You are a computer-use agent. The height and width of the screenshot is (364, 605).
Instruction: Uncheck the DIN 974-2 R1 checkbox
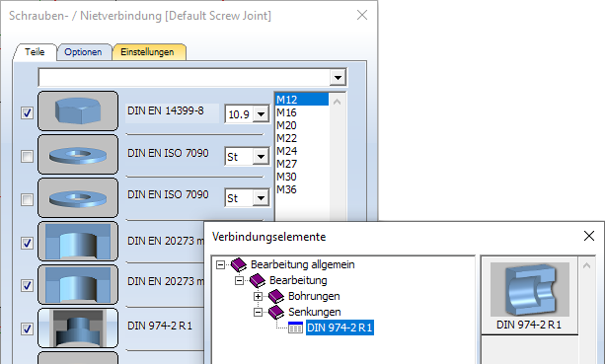[27, 328]
